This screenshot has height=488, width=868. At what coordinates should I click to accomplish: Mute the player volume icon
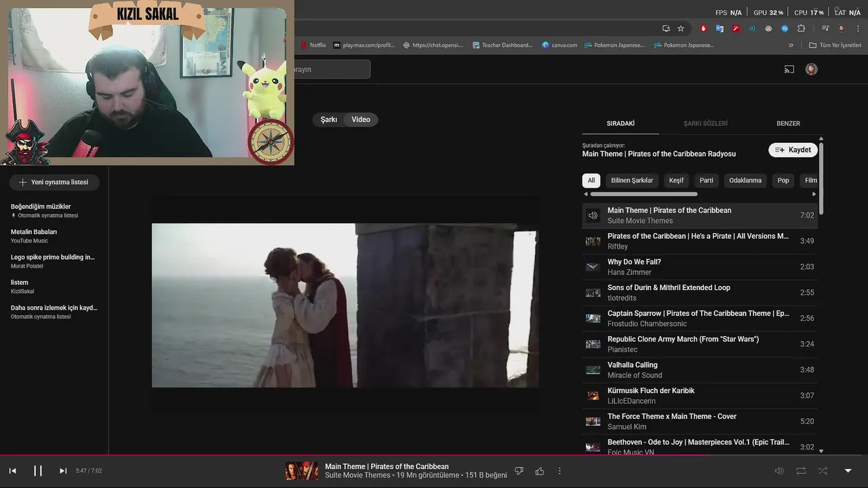click(779, 471)
